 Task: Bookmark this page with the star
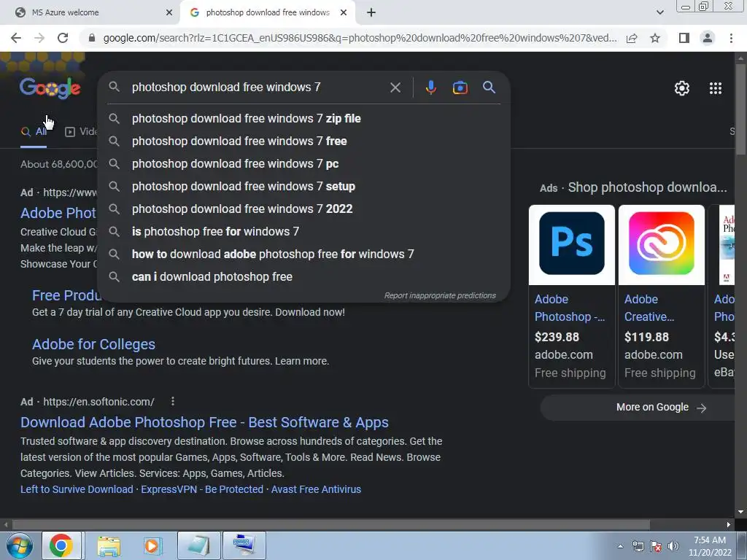coord(655,38)
